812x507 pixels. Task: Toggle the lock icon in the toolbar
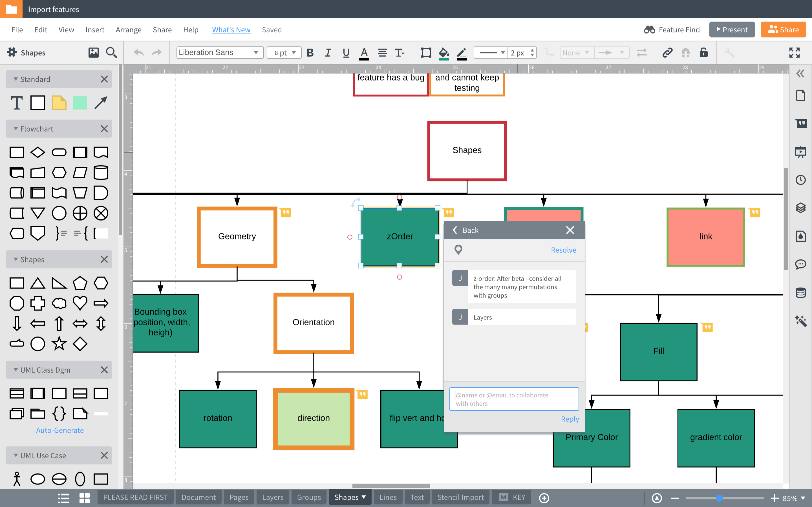(x=704, y=53)
